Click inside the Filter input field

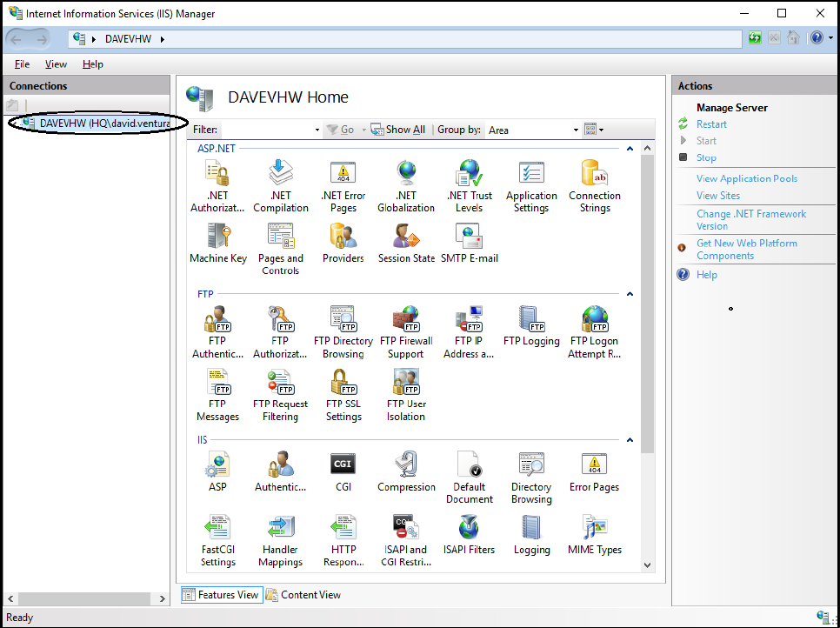pyautogui.click(x=267, y=130)
